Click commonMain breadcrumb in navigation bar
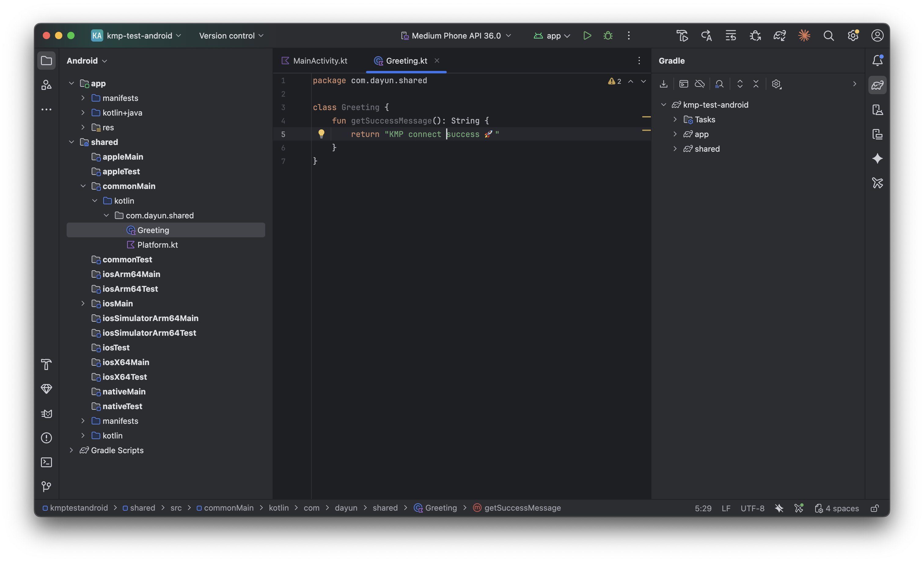 (228, 508)
